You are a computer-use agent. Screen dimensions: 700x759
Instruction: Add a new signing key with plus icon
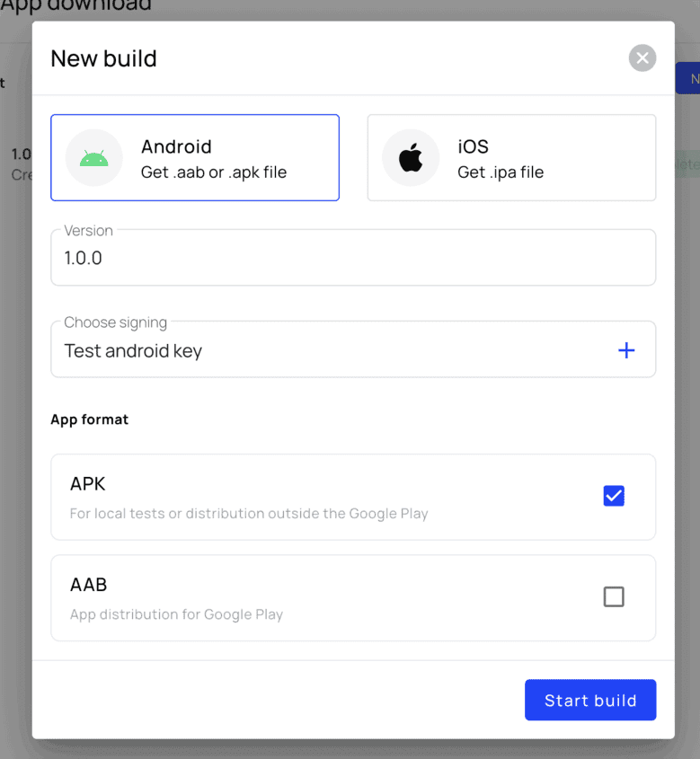pos(626,350)
